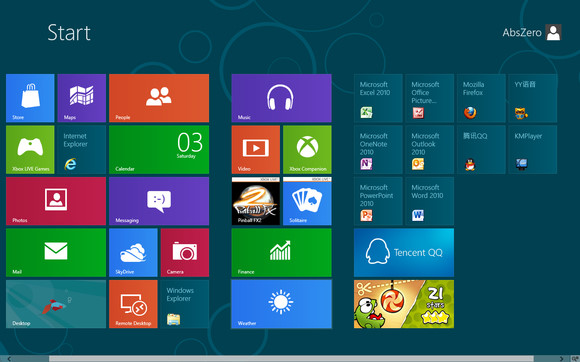This screenshot has height=362, width=580.
Task: Open the Finance tile
Action: pos(281,252)
